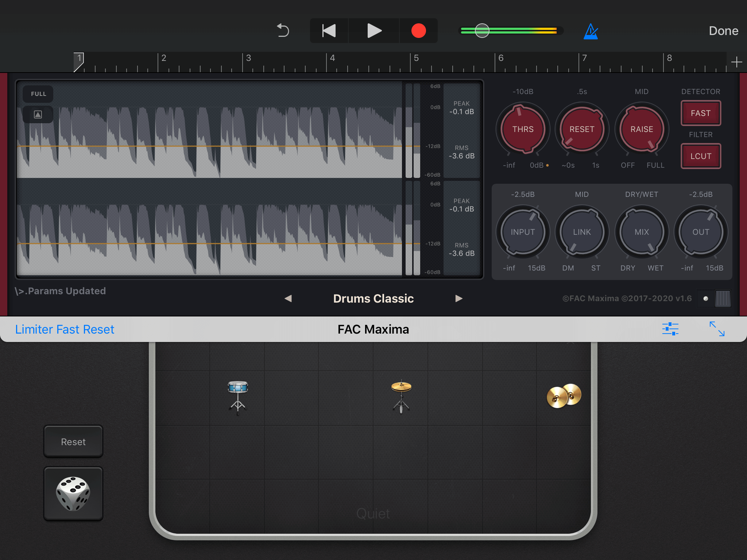
Task: Click the FAC Maxima title label
Action: pyautogui.click(x=373, y=329)
